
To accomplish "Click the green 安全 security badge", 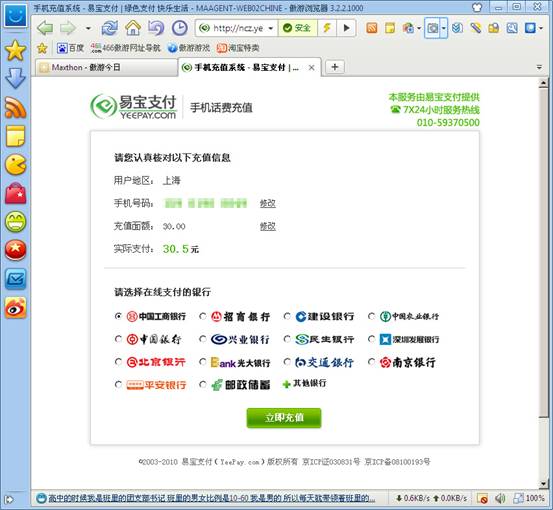I will 297,28.
